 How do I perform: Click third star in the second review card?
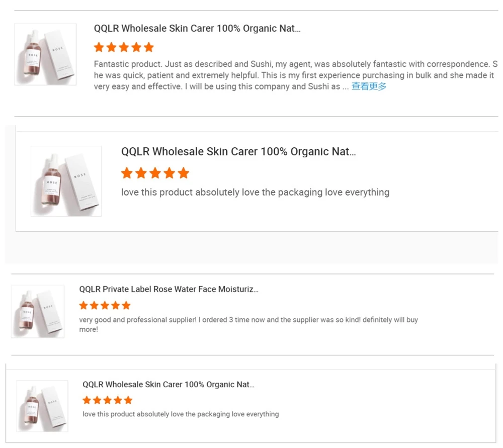coord(155,173)
